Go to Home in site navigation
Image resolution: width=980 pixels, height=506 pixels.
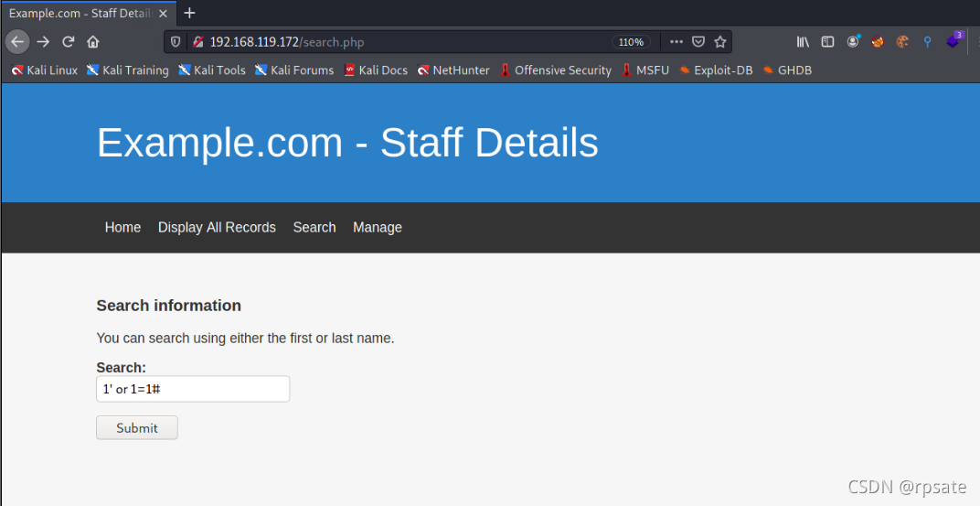point(122,228)
